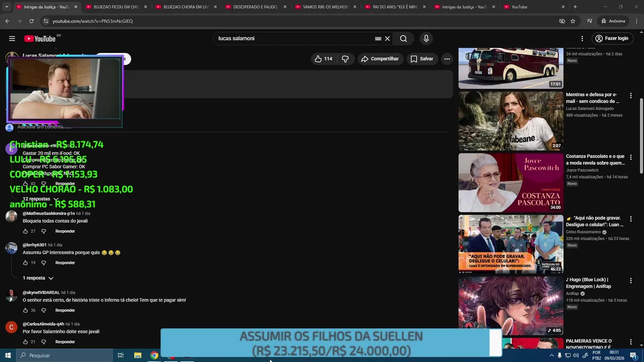Open the Windows Start menu
The height and width of the screenshot is (362, 644).
click(8, 355)
